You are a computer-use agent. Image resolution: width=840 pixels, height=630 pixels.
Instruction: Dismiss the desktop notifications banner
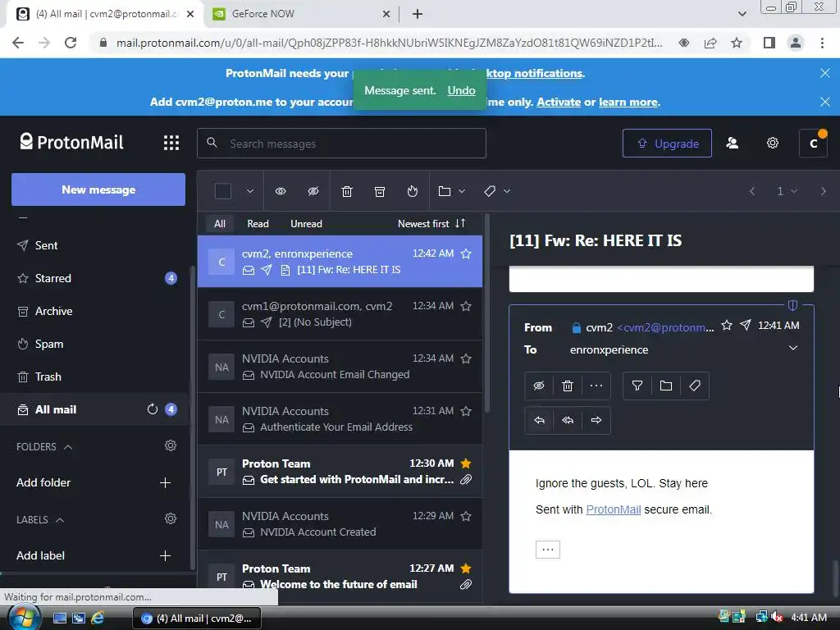(x=825, y=73)
